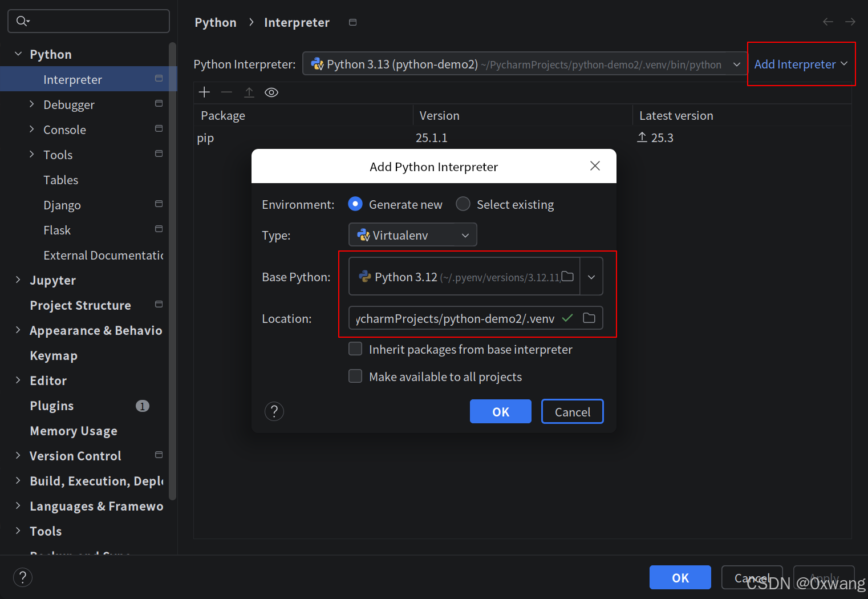Open the Python Interpreter selector dropdown
Image resolution: width=868 pixels, height=599 pixels.
(525, 64)
